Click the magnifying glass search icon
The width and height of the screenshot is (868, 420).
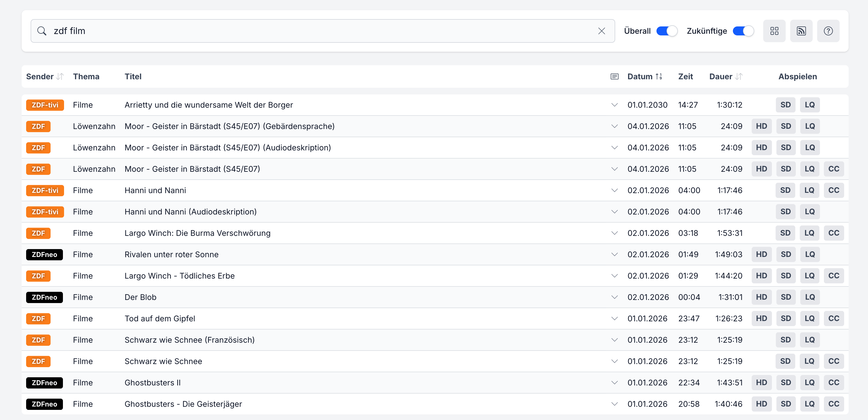point(42,31)
